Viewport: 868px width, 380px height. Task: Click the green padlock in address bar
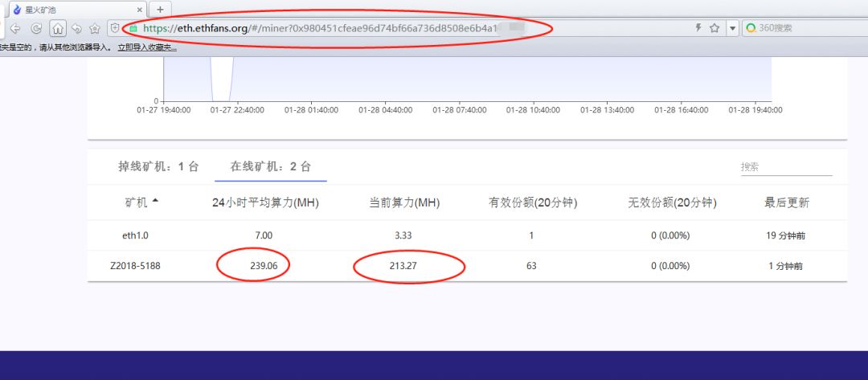click(133, 28)
